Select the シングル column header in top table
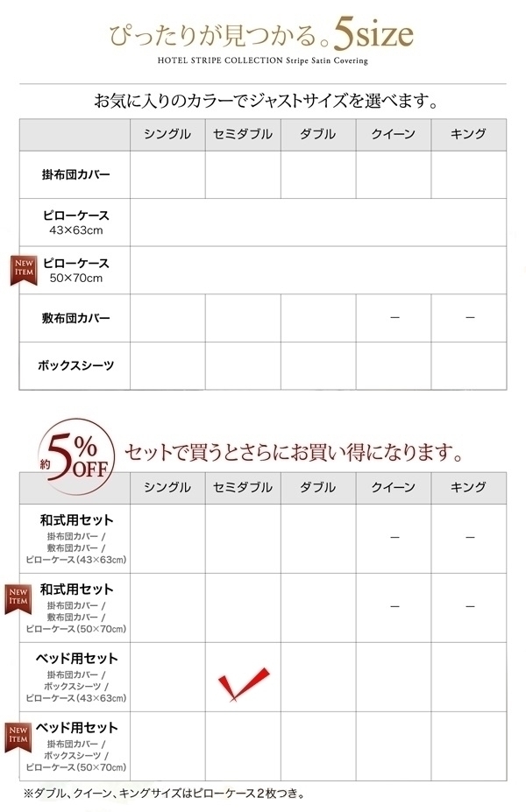526x812 pixels. (x=167, y=134)
